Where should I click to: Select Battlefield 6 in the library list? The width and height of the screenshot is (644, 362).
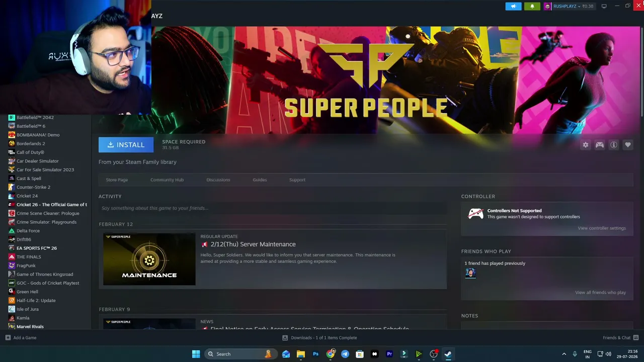click(x=31, y=126)
